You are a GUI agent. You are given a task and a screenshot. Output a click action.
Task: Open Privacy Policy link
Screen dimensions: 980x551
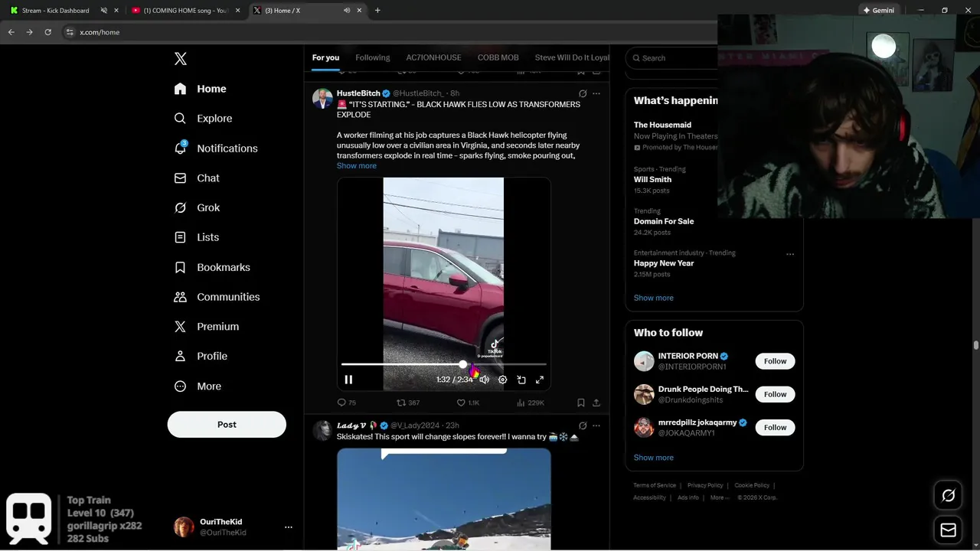(705, 485)
